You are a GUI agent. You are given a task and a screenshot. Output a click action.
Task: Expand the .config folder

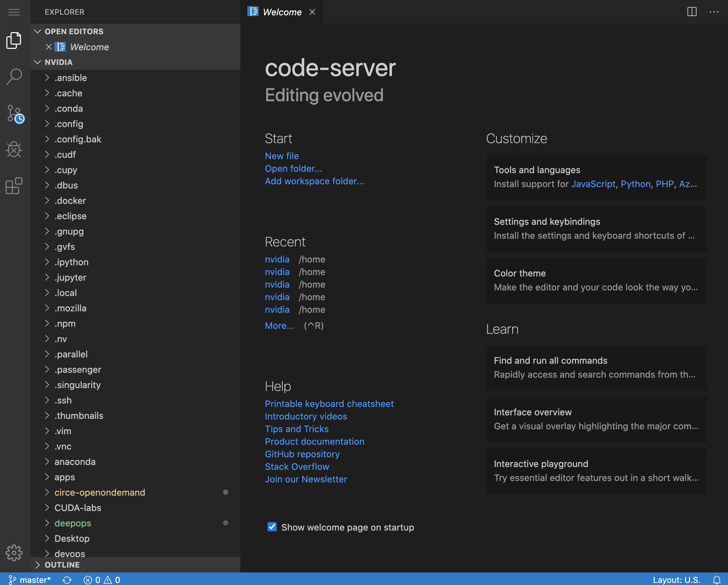(136, 124)
